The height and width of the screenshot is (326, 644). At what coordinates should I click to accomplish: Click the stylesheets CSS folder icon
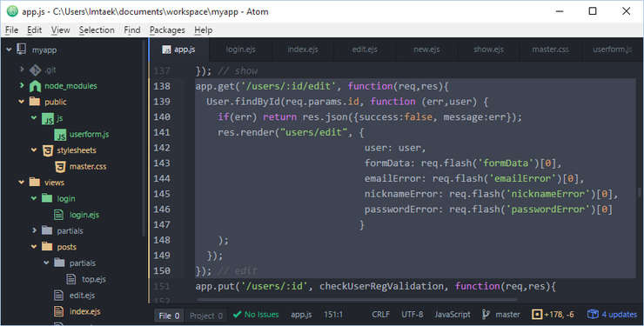tap(48, 150)
